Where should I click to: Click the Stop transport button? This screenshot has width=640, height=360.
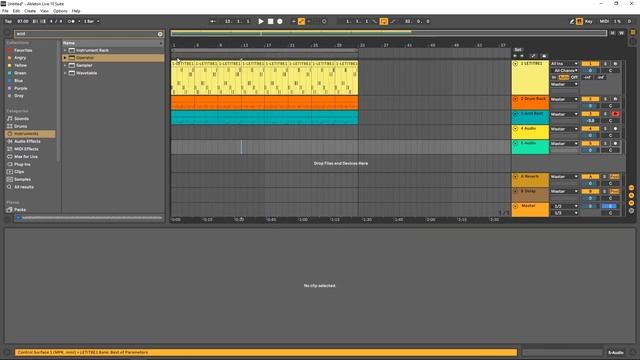[x=270, y=21]
